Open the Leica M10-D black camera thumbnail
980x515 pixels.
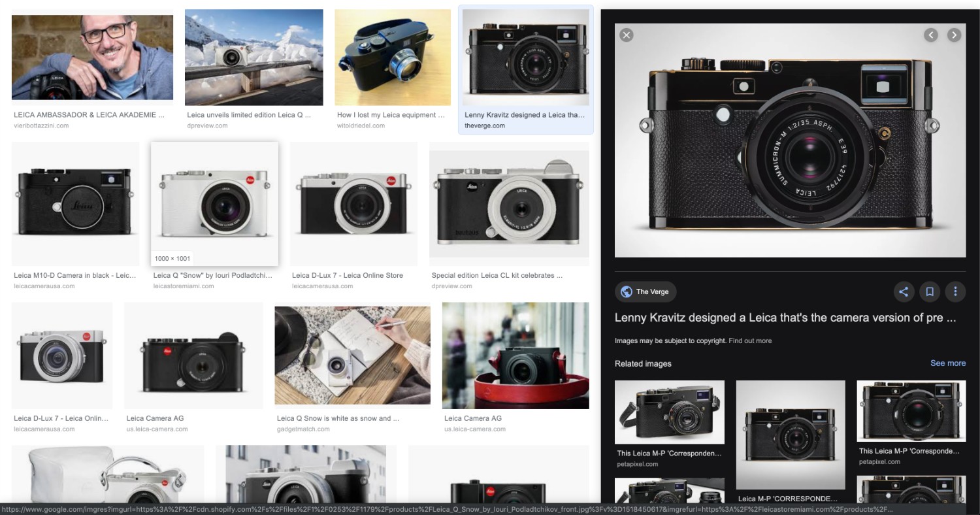point(76,203)
